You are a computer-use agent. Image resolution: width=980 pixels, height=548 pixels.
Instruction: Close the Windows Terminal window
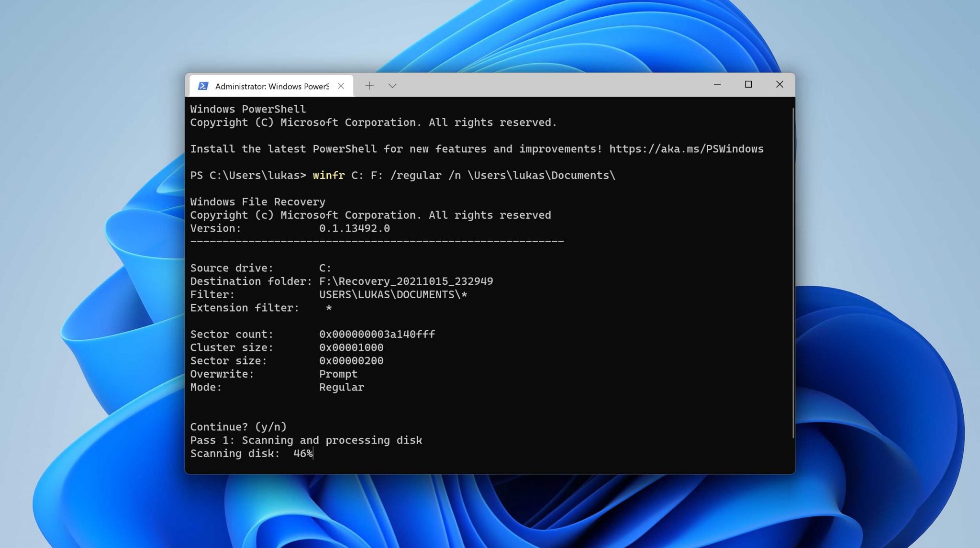click(780, 84)
